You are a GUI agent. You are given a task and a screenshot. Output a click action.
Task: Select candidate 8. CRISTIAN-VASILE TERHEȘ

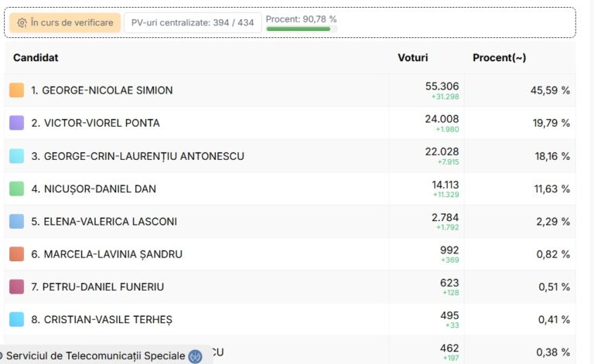[x=101, y=320]
